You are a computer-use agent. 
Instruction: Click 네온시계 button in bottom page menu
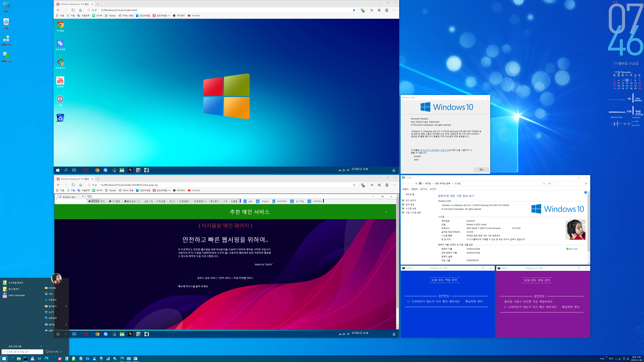[148, 201]
